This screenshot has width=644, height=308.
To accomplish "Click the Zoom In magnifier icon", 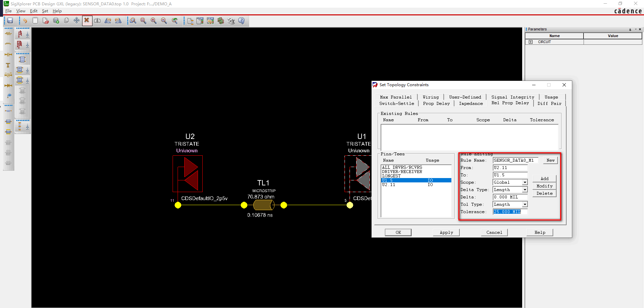I will pos(154,21).
